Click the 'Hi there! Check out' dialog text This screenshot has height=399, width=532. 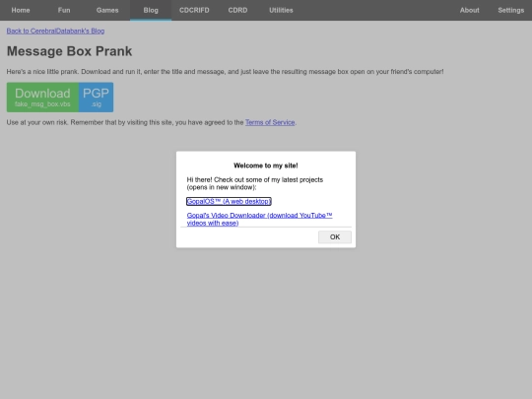click(x=255, y=183)
